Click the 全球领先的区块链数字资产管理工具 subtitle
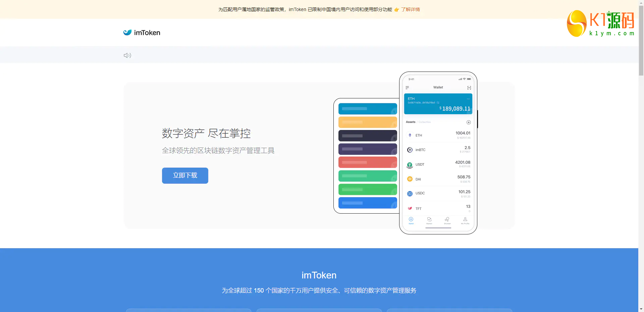The width and height of the screenshot is (644, 312). click(218, 150)
